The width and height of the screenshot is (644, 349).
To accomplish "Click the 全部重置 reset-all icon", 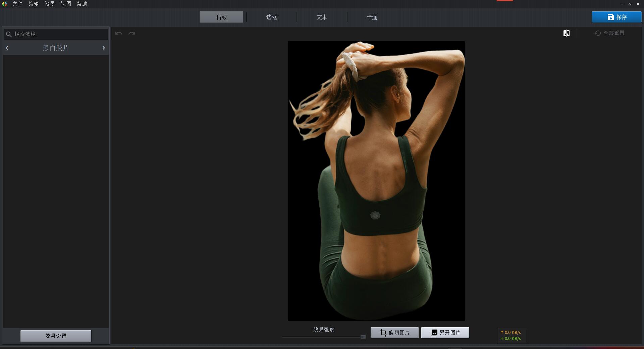I will [598, 33].
